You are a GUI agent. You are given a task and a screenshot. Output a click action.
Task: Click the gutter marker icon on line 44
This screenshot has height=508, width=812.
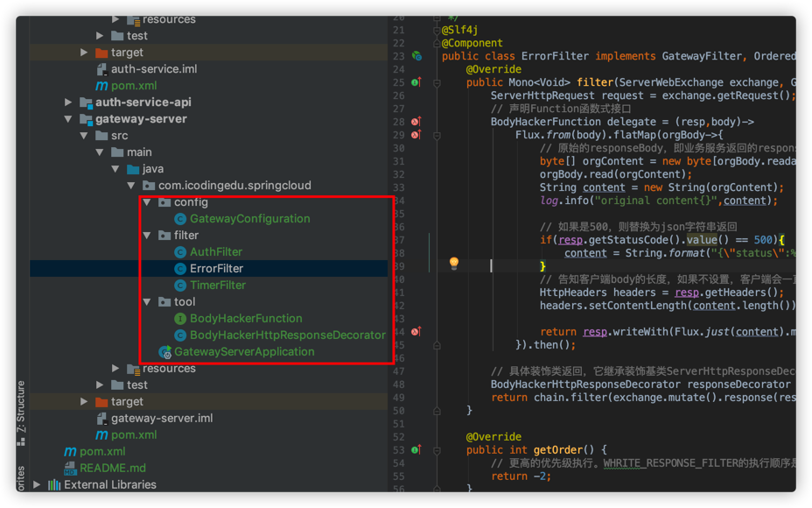(x=416, y=331)
